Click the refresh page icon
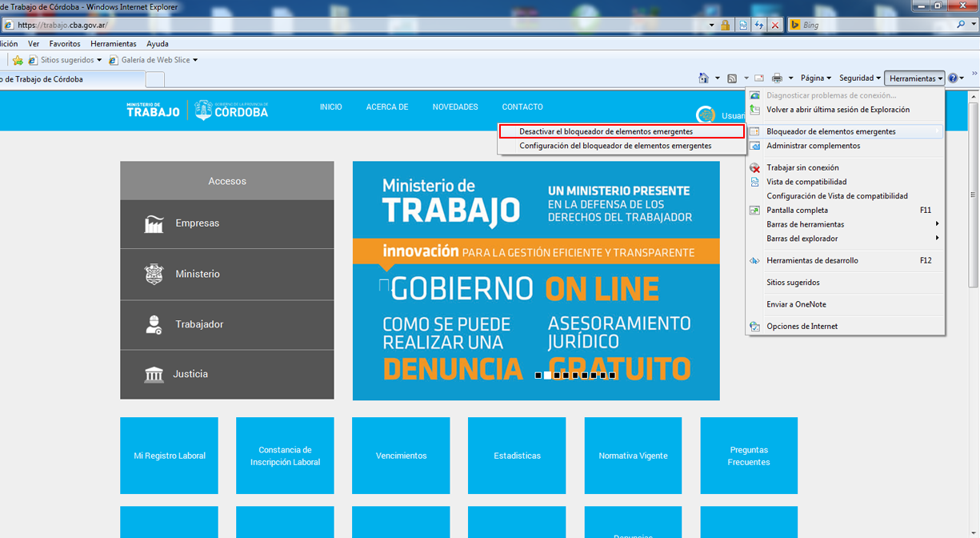Image resolution: width=980 pixels, height=538 pixels. pos(758,26)
